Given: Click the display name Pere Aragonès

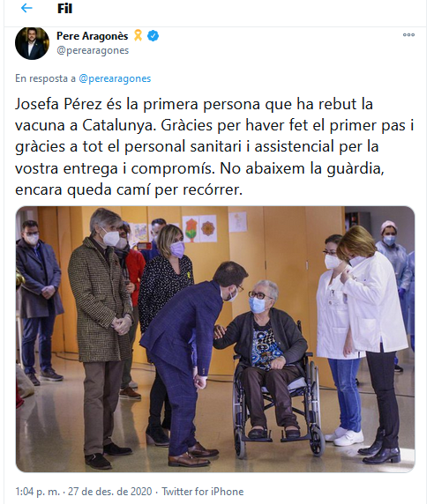Looking at the screenshot, I should pos(93,35).
